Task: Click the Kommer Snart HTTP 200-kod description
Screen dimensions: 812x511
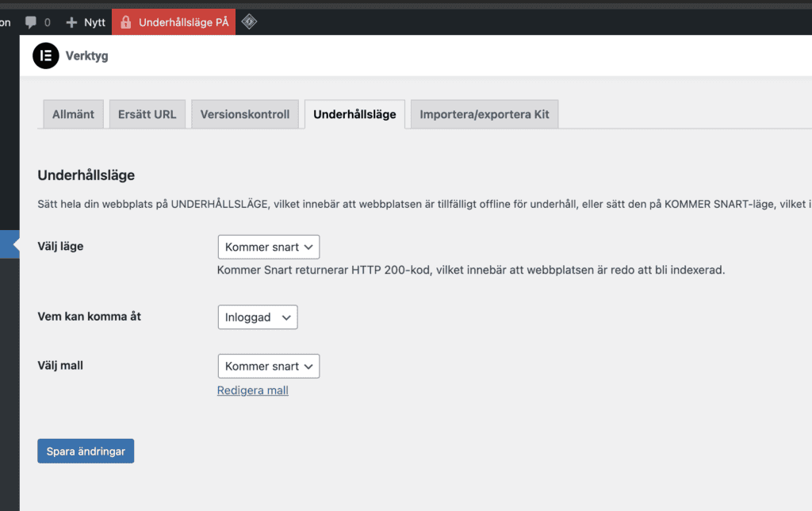Action: pyautogui.click(x=471, y=270)
